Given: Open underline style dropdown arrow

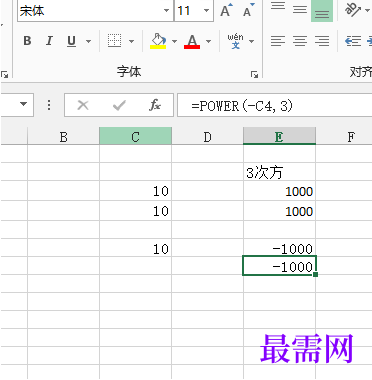Looking at the screenshot, I should (88, 41).
